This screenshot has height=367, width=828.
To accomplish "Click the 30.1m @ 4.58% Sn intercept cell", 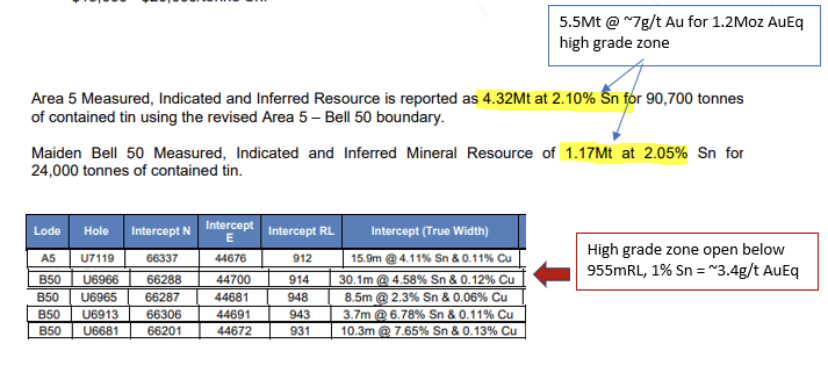I will click(426, 279).
